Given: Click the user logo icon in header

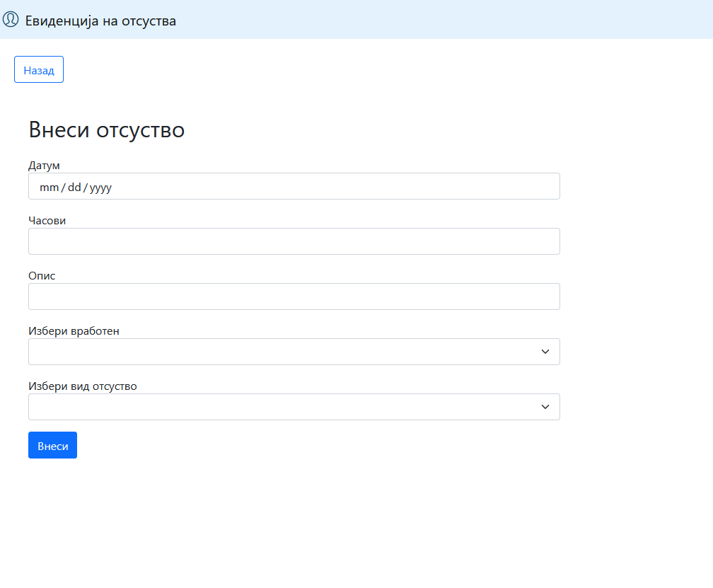Looking at the screenshot, I should coord(11,20).
